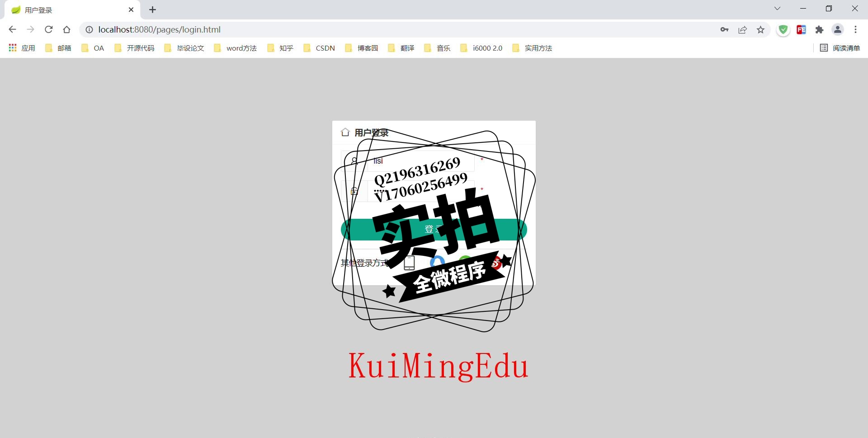The width and height of the screenshot is (868, 438).
Task: Open Chrome three-dot menu
Action: pos(855,29)
